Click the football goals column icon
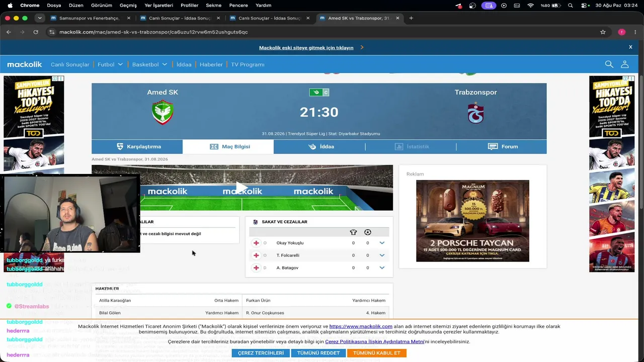The width and height of the screenshot is (644, 362). pyautogui.click(x=368, y=232)
